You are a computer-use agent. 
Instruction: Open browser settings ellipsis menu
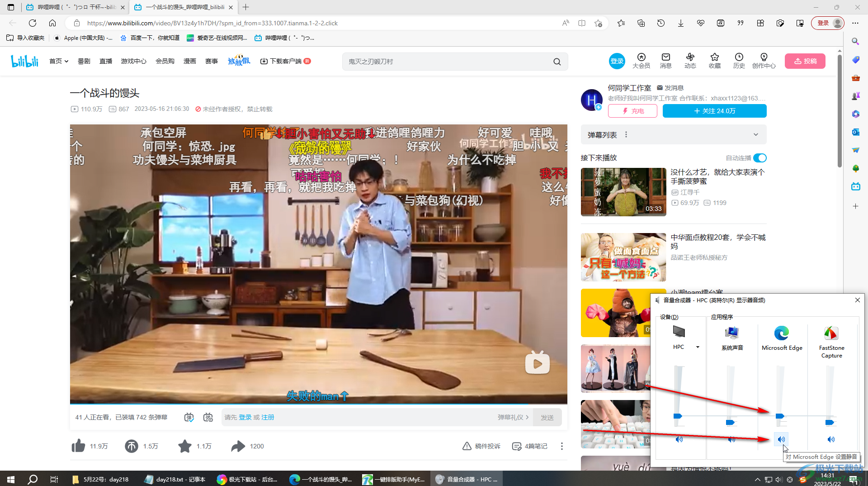tap(855, 23)
